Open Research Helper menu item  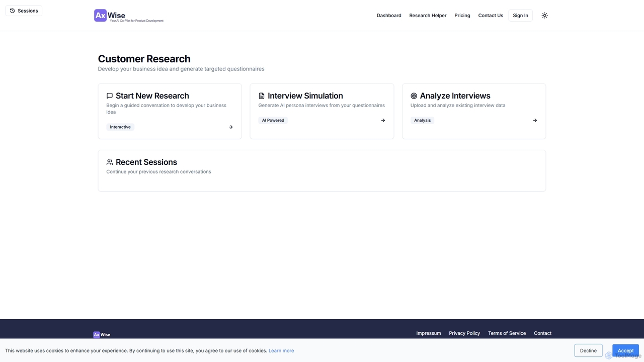428,16
